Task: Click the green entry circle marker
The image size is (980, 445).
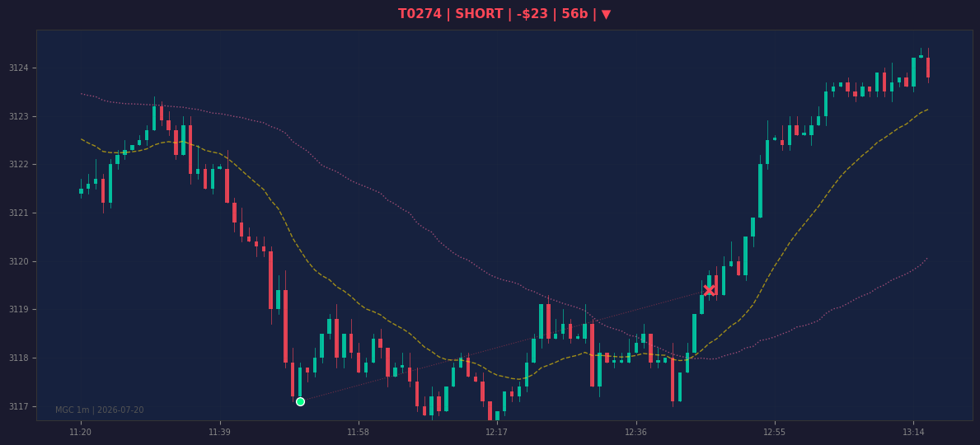Action: tap(300, 401)
